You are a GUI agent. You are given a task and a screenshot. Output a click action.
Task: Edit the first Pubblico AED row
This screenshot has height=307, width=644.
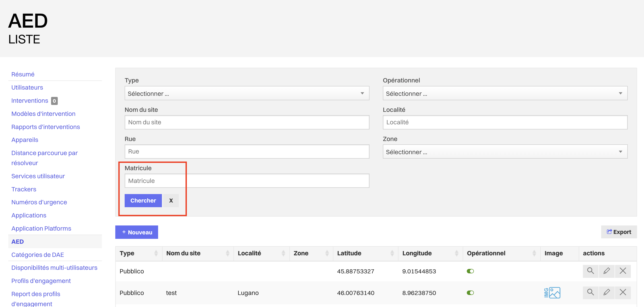pos(607,271)
